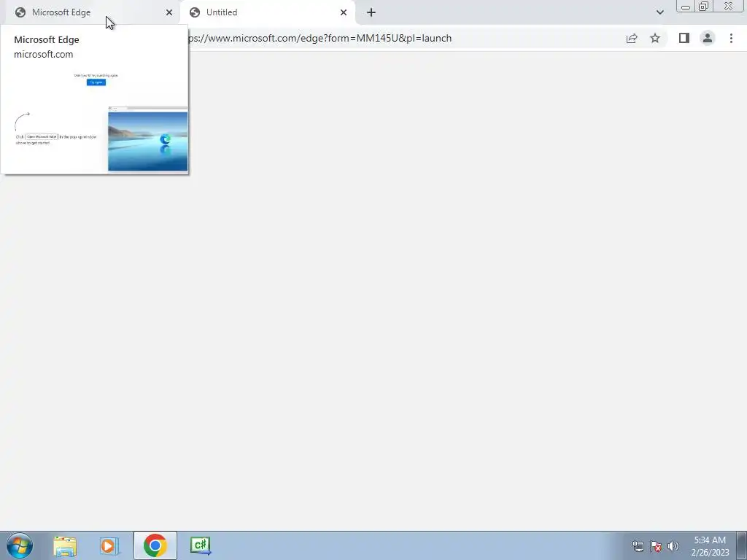Close the Chrome window
Viewport: 747px width, 560px height.
click(x=729, y=6)
